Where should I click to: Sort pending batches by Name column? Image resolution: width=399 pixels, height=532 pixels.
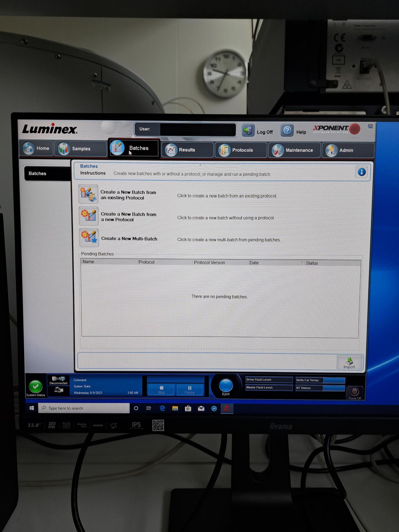[109, 262]
